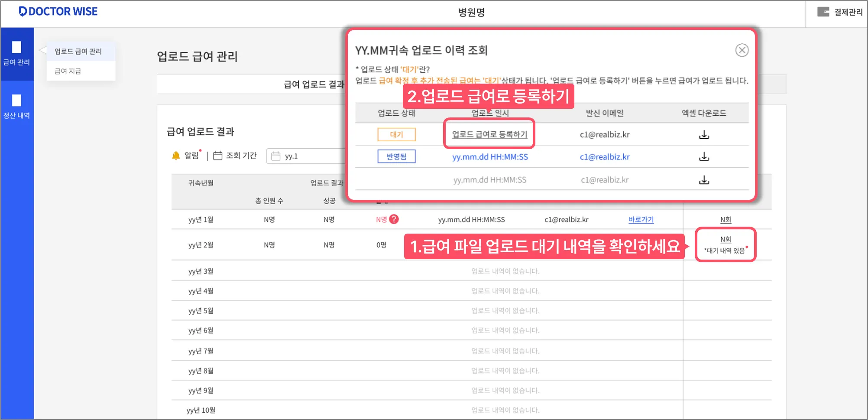868x420 pixels.
Task: Click the N회 link in yy년 2월 row
Action: pyautogui.click(x=725, y=239)
